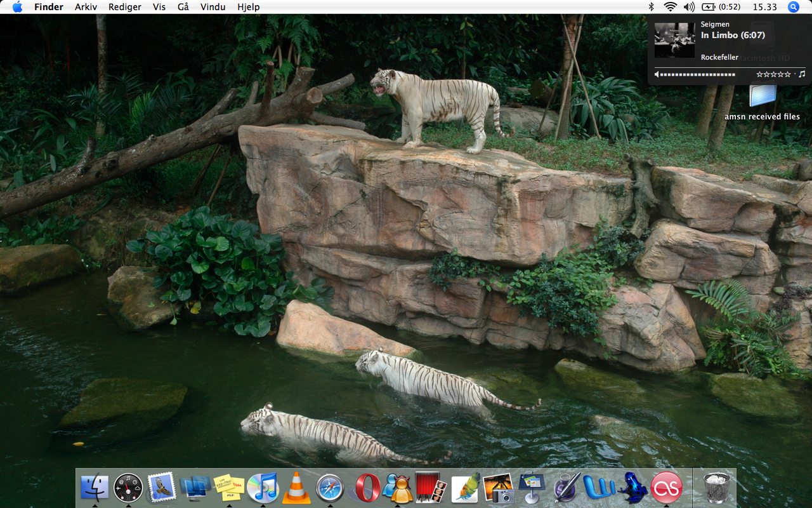Open the Wi-Fi AirPort menu

coord(670,7)
